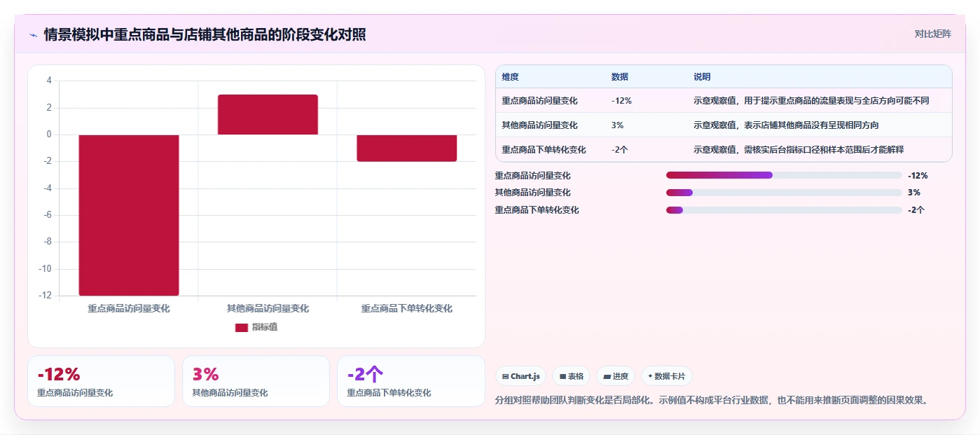This screenshot has width=980, height=435.
Task: Click the 其他商品访问量变化 bar in the chart
Action: pos(268,114)
